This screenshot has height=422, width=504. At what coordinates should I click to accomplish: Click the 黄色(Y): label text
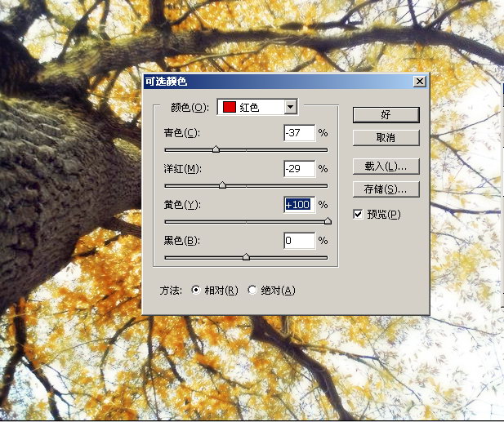click(x=182, y=205)
